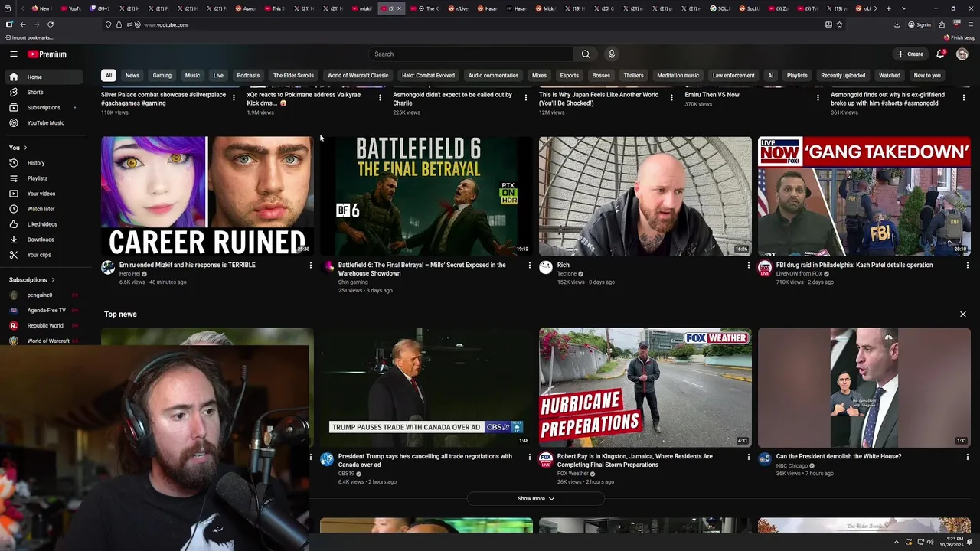Open FOX Weather channel avatar
The image size is (980, 551).
point(546,459)
